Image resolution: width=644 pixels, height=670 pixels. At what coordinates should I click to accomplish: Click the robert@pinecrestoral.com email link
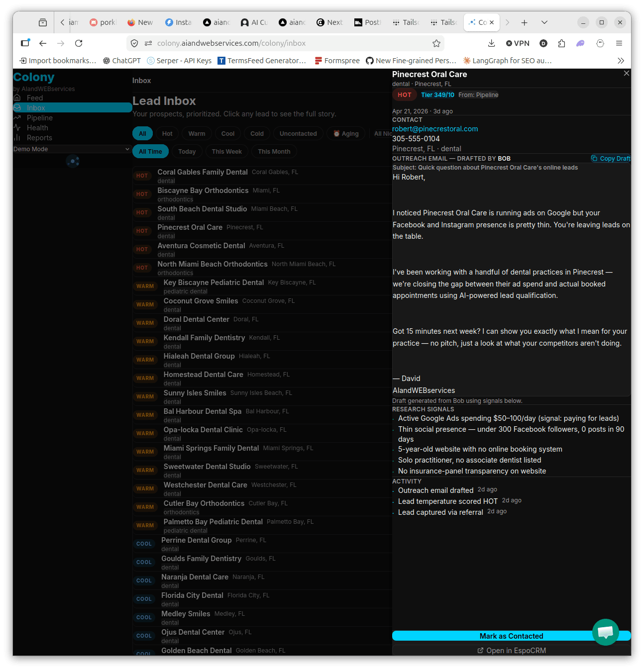pos(435,129)
